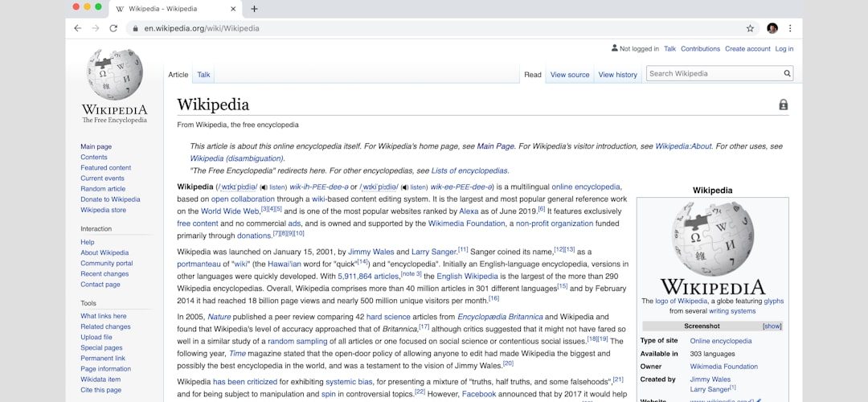Click the page protection padlock icon
The image size is (868, 402).
(784, 105)
